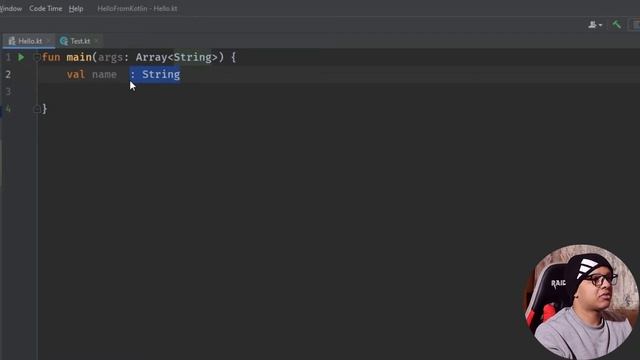Switch to the Test.kt tab

pyautogui.click(x=80, y=41)
